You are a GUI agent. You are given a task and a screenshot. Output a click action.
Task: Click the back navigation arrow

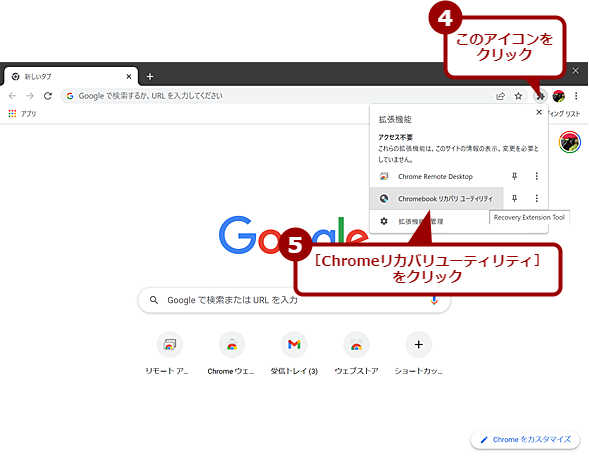pos(12,96)
